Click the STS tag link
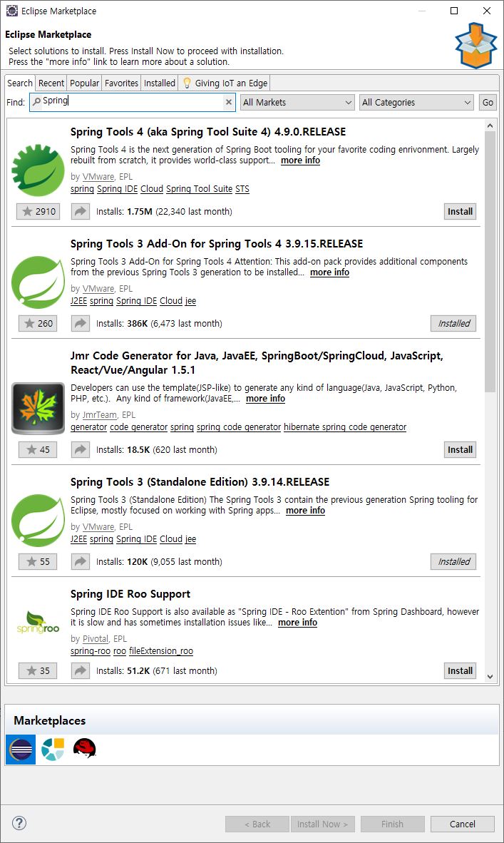Viewport: 504px width, 843px height. point(242,189)
